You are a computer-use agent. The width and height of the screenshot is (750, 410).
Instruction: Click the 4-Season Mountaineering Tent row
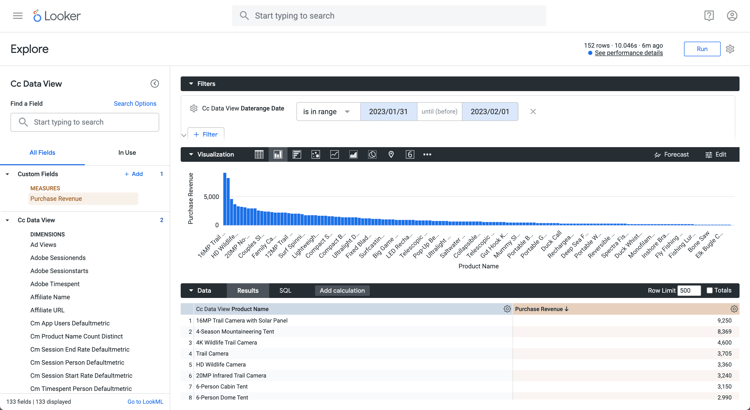[460, 332]
